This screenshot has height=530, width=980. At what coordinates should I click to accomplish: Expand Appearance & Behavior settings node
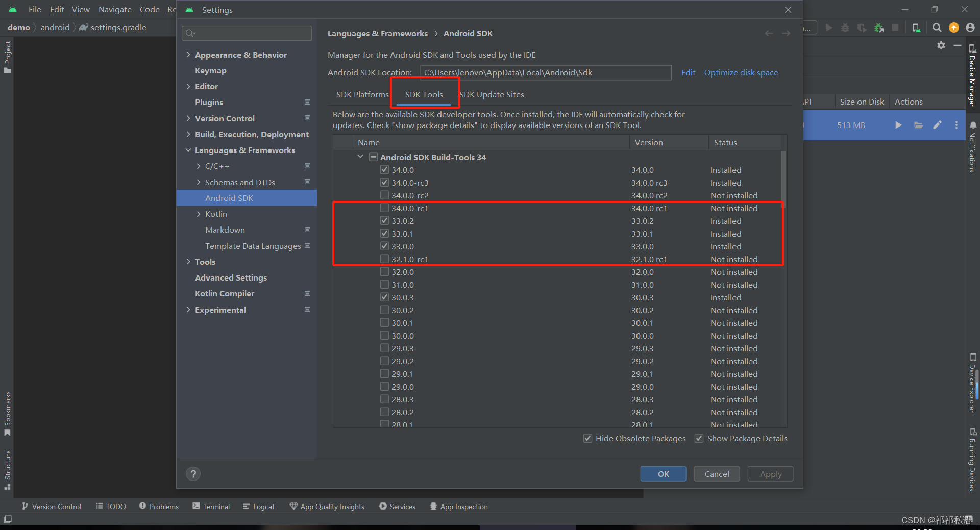188,55
